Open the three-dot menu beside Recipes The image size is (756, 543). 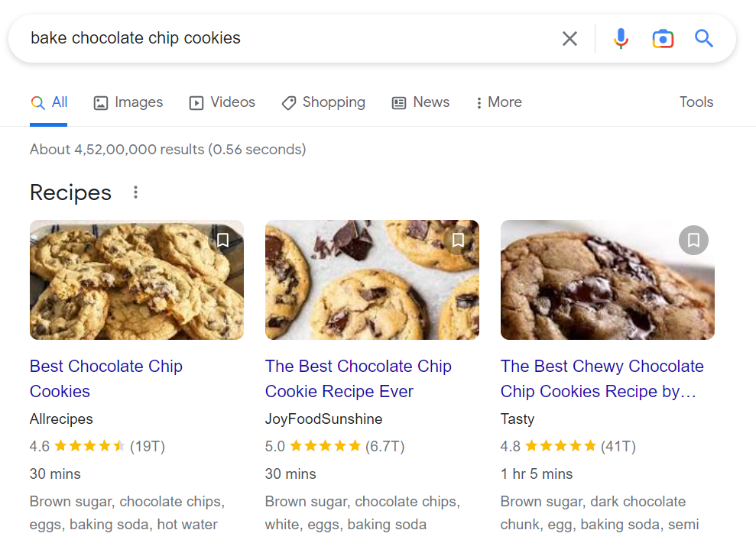[x=135, y=192]
